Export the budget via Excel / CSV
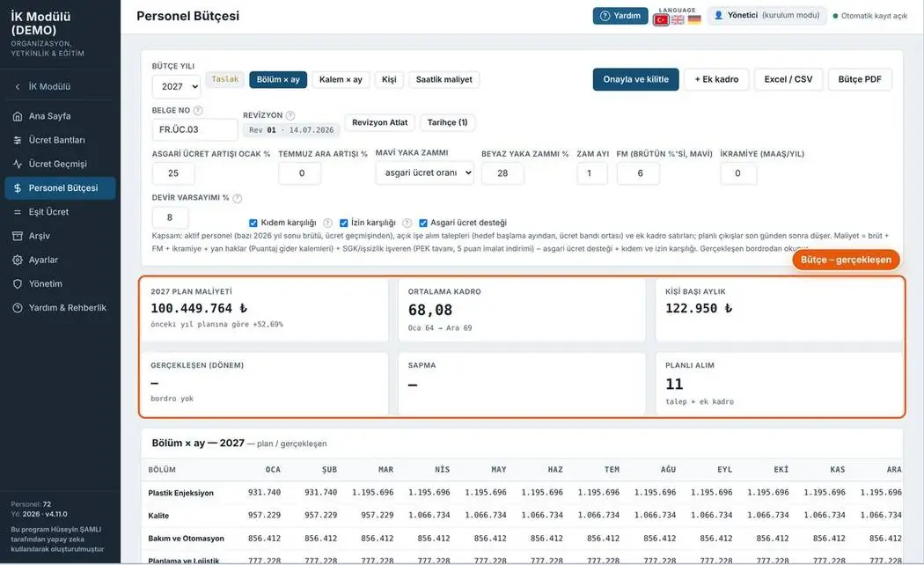924x565 pixels. pyautogui.click(x=788, y=79)
